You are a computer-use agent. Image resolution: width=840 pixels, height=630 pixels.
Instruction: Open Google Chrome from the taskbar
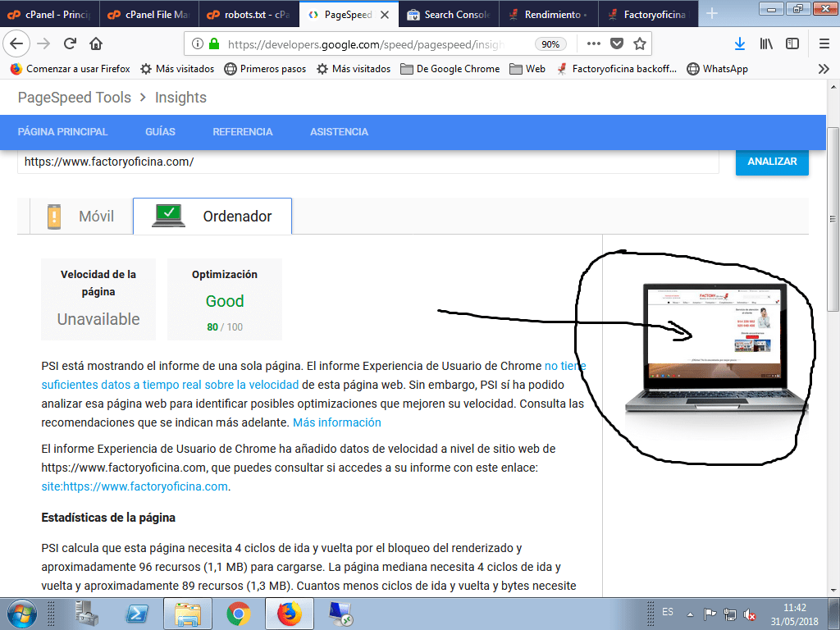tap(239, 614)
